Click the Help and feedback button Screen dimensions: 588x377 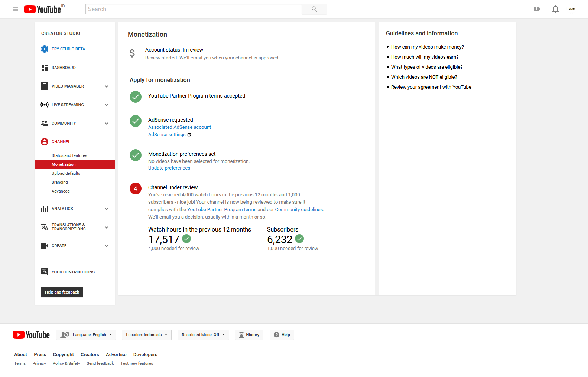click(62, 292)
